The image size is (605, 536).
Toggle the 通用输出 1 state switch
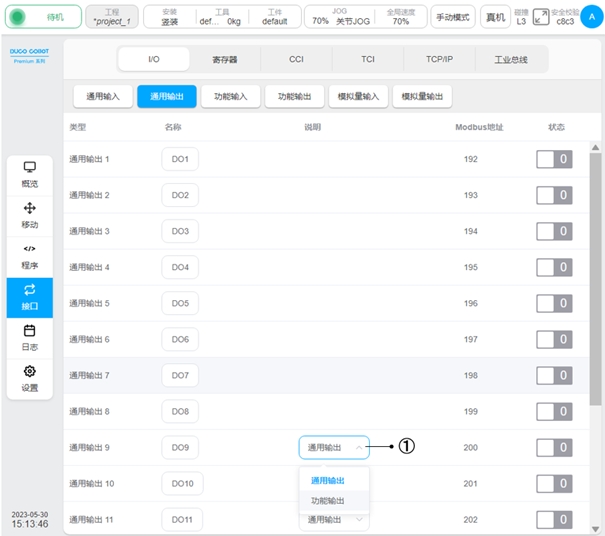click(554, 159)
